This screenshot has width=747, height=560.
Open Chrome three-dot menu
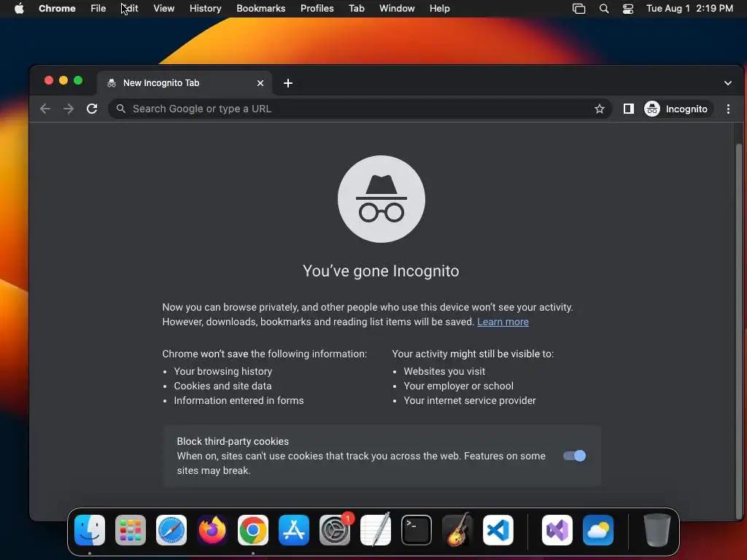pyautogui.click(x=728, y=109)
